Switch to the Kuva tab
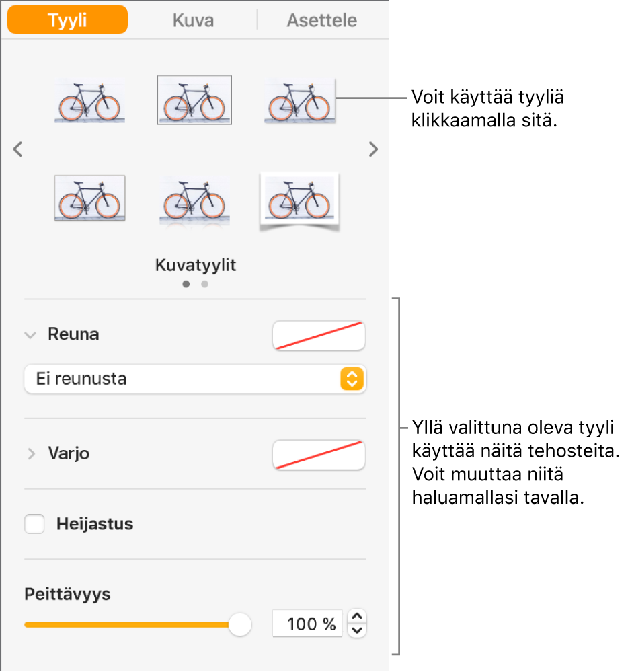This screenshot has width=630, height=672. [192, 20]
